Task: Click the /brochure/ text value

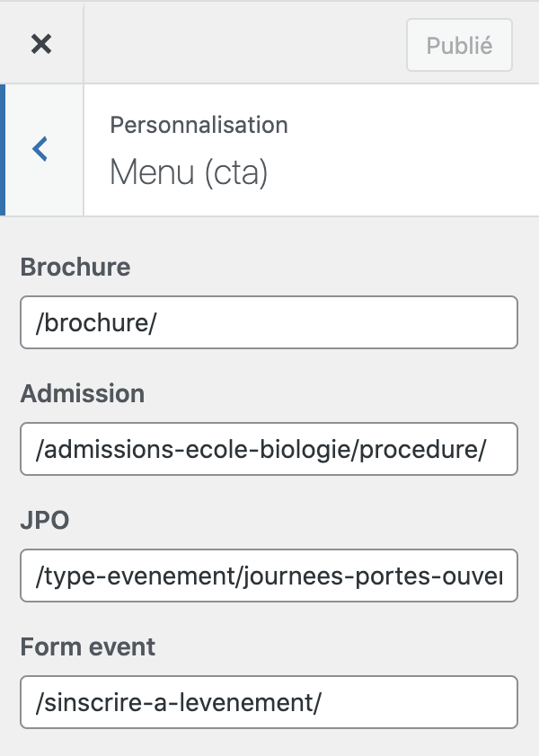Action: click(x=96, y=322)
